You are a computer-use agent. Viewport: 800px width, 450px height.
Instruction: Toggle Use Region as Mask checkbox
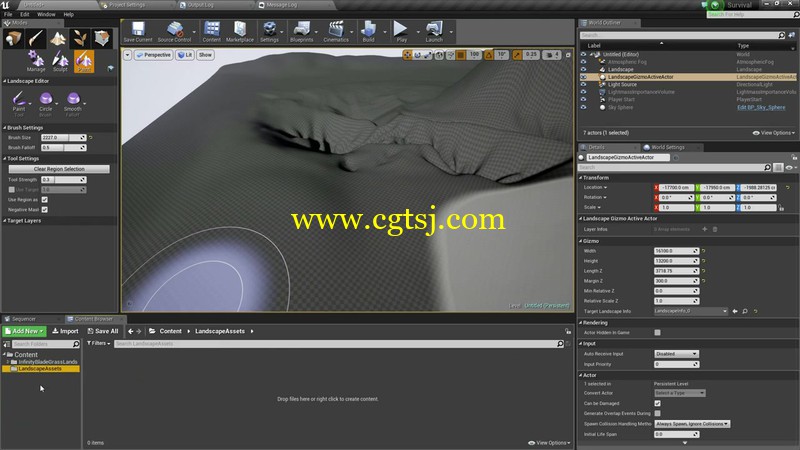click(x=44, y=199)
